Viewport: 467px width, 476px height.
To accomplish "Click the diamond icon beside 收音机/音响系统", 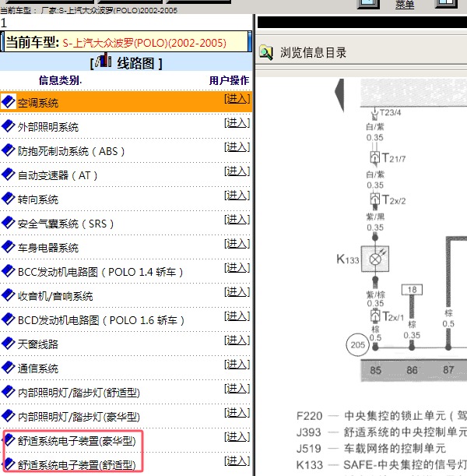I will pyautogui.click(x=9, y=294).
